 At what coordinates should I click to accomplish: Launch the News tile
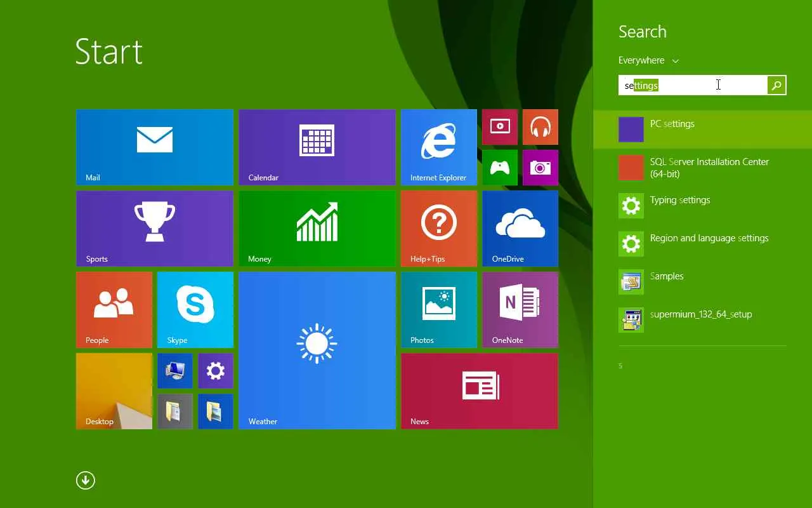coord(480,391)
